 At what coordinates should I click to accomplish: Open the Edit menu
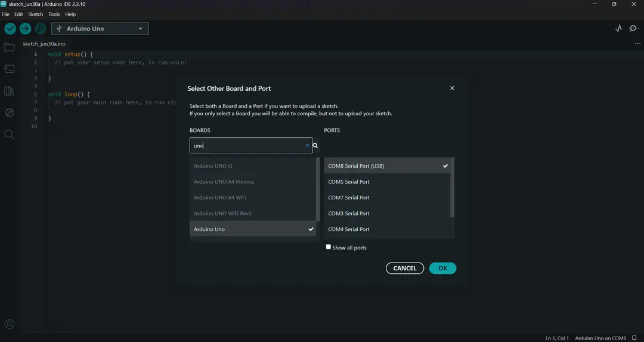(18, 14)
